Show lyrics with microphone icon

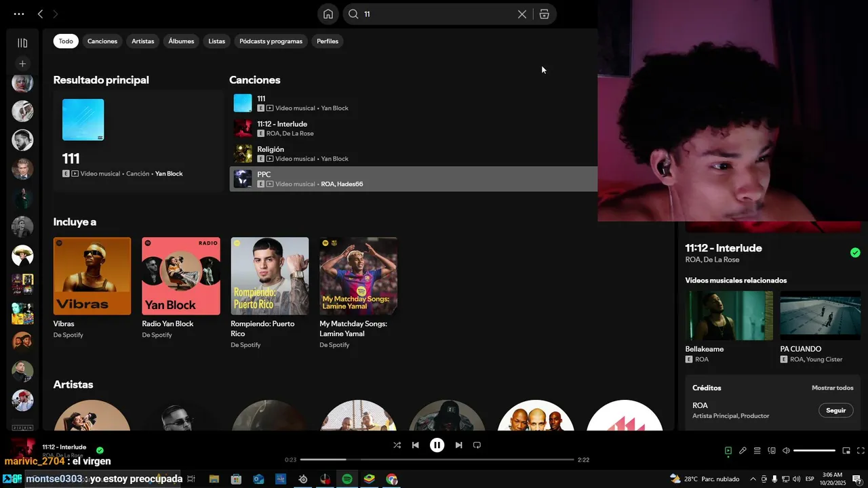pos(743,451)
